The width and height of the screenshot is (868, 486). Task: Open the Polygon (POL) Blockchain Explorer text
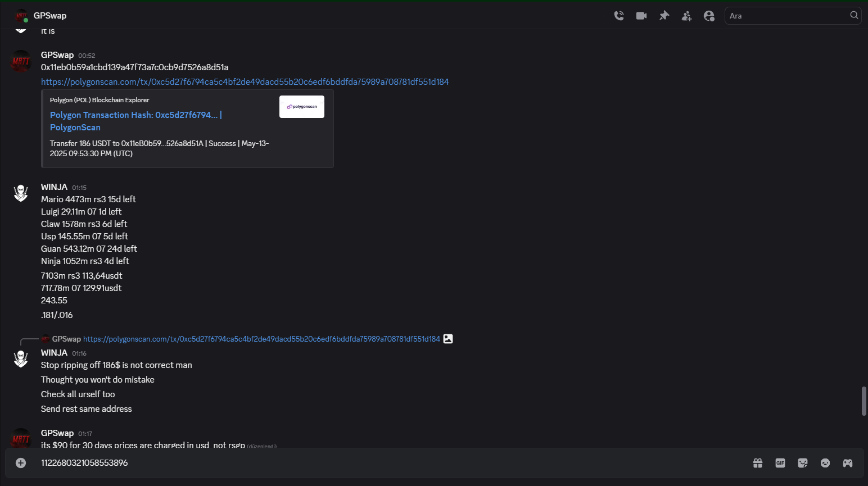tap(100, 100)
